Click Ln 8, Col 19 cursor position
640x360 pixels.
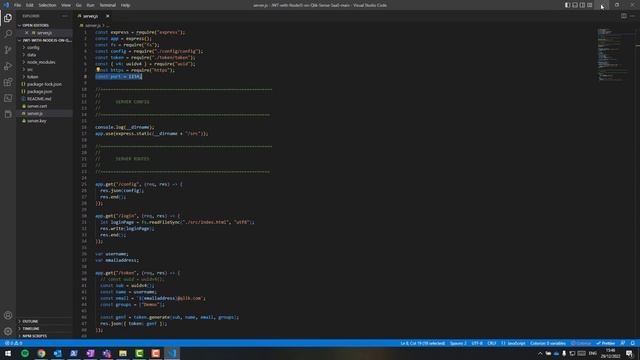click(x=423, y=343)
